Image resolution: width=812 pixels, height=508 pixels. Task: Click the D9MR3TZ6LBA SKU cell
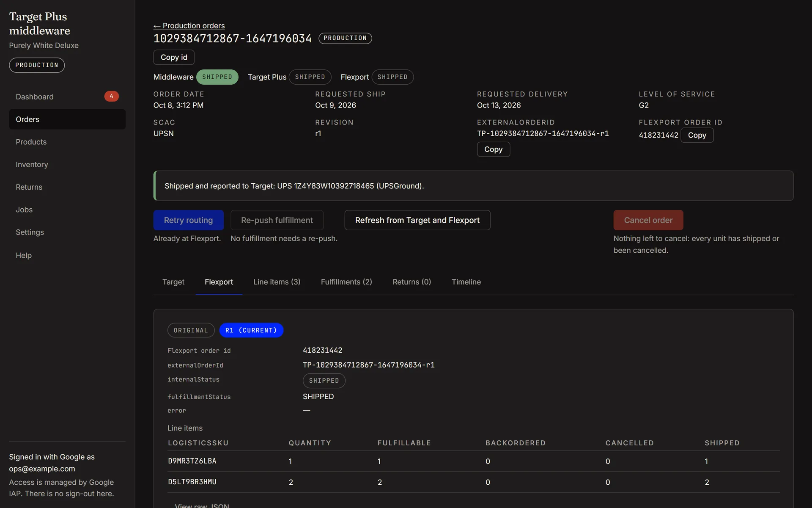pos(192,461)
